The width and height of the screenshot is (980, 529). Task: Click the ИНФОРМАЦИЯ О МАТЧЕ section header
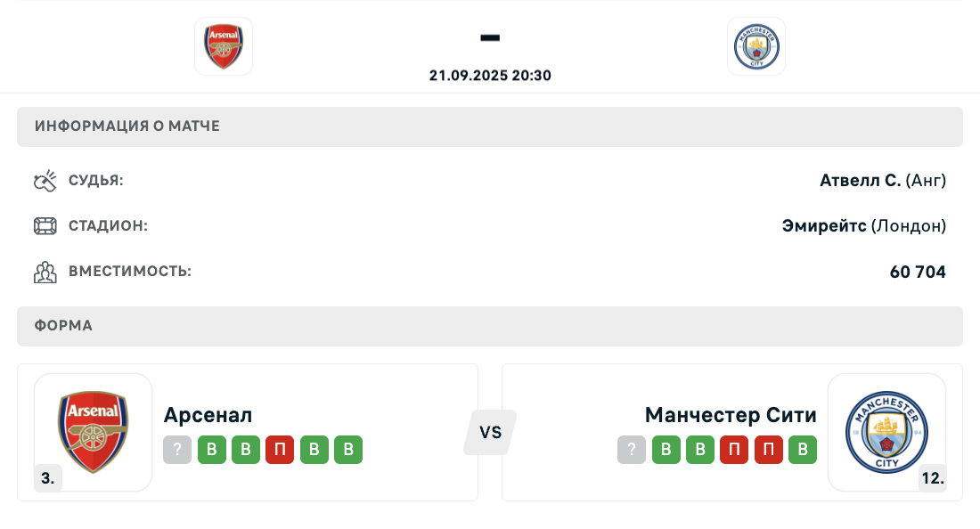click(490, 126)
